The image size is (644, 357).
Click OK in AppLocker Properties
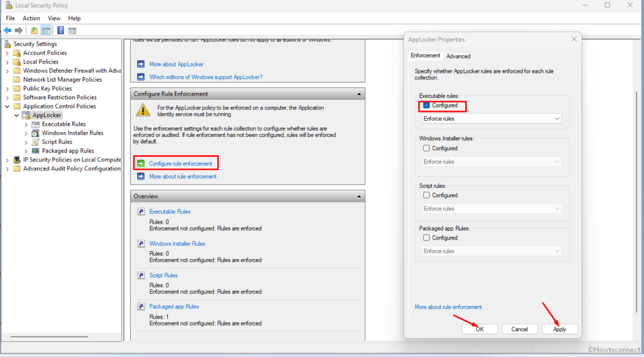coord(480,329)
